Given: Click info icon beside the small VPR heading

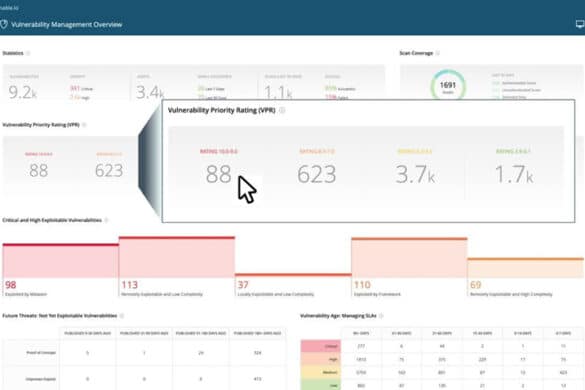Looking at the screenshot, I should [84, 125].
